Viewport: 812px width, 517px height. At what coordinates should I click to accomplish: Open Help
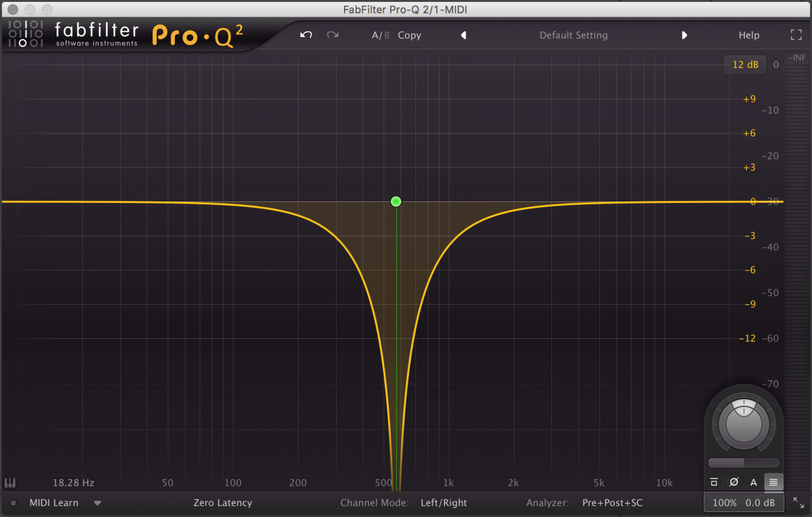tap(749, 35)
